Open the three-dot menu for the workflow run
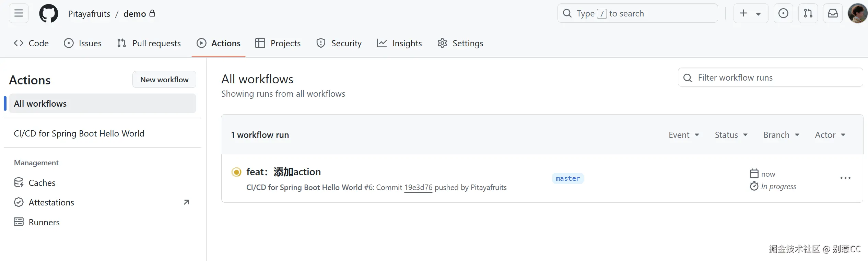 845,178
